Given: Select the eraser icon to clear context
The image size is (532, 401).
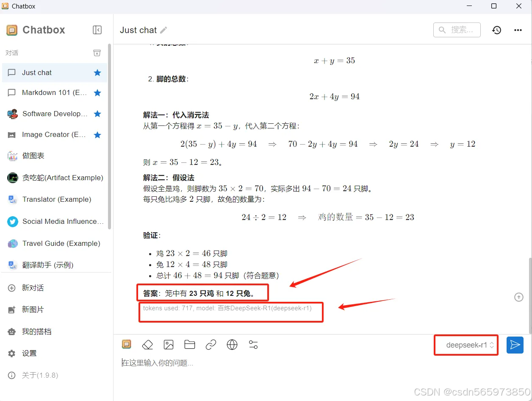Looking at the screenshot, I should tap(147, 345).
